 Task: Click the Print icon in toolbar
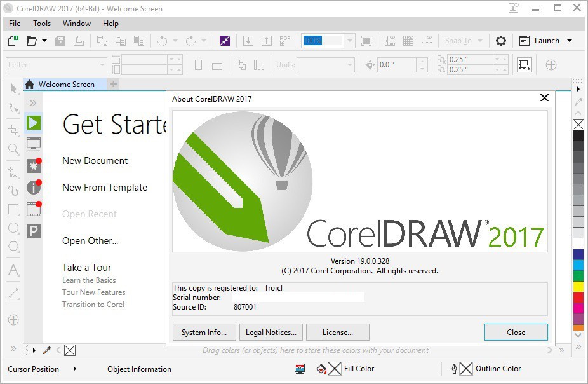pos(79,41)
